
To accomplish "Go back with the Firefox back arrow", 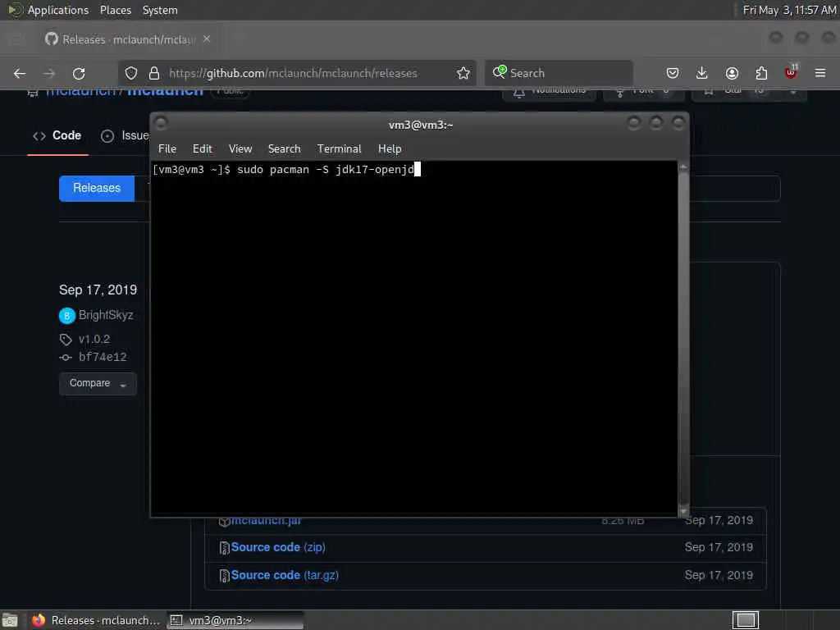I will click(x=20, y=73).
